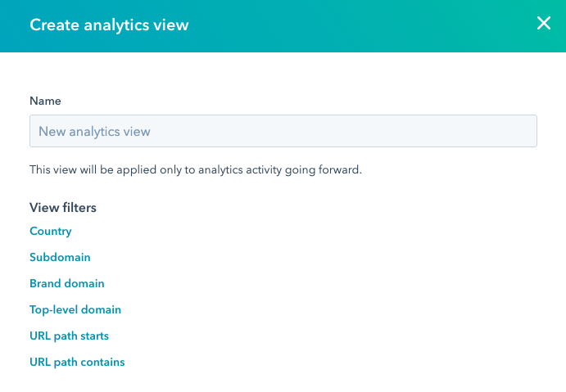The width and height of the screenshot is (566, 392).
Task: Select the Subdomain view filter
Action: [60, 258]
